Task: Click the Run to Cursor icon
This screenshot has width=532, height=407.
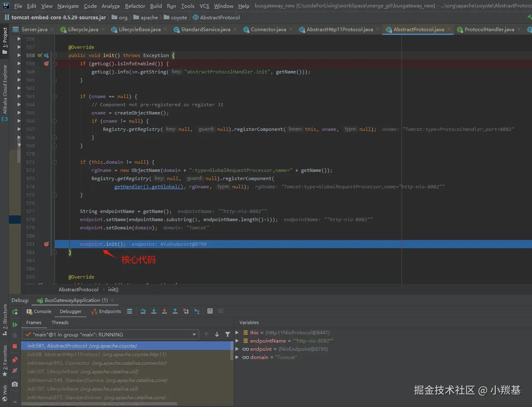Action: tap(197, 311)
